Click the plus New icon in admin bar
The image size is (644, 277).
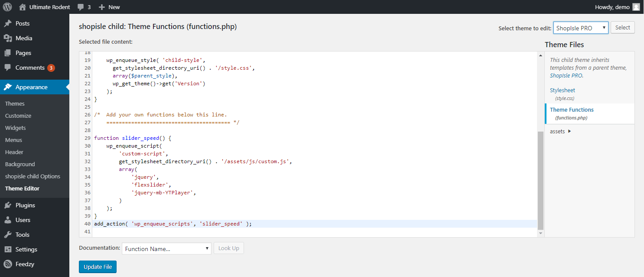pyautogui.click(x=102, y=7)
